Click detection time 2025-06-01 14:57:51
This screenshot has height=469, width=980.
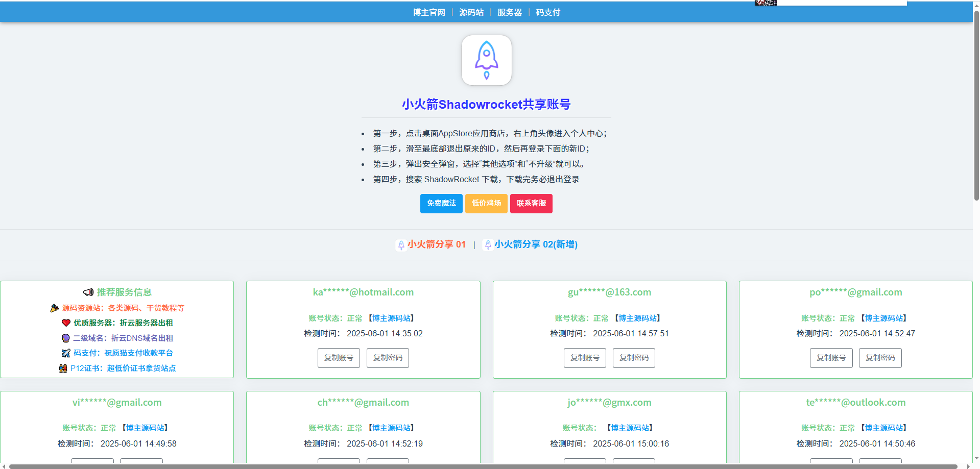(631, 334)
